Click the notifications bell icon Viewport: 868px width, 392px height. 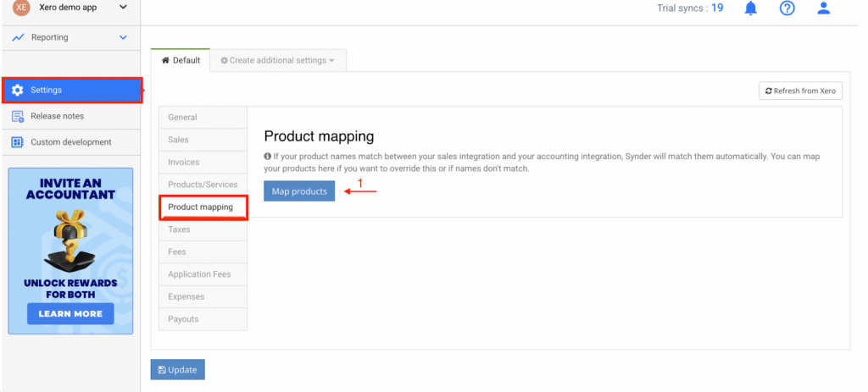[x=750, y=8]
